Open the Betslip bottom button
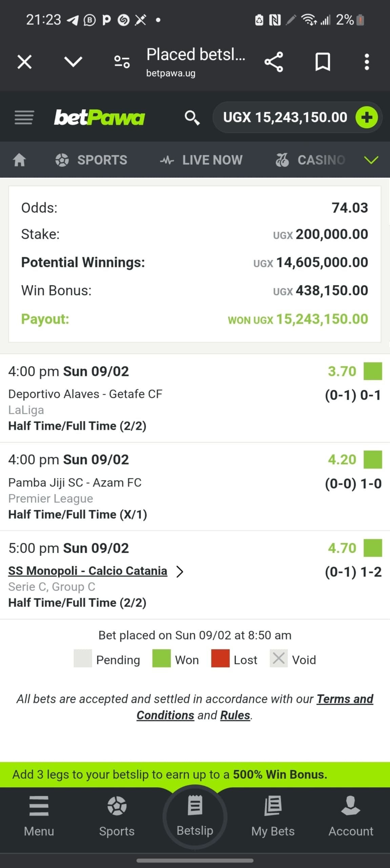The width and height of the screenshot is (390, 868). (x=195, y=816)
